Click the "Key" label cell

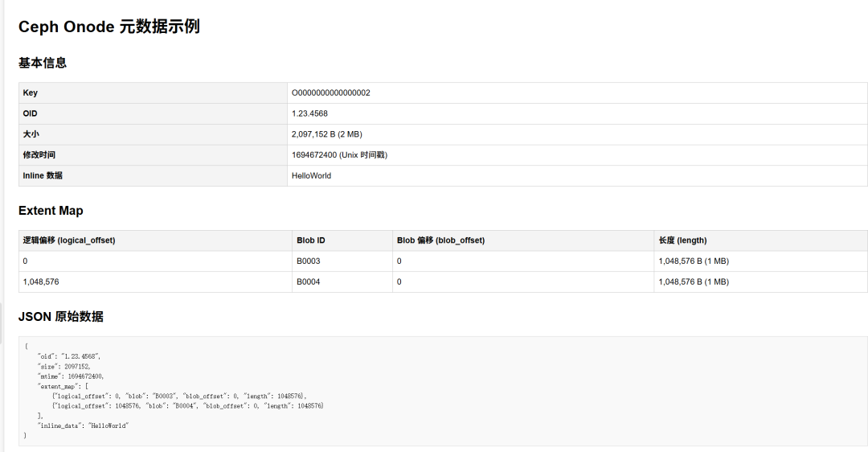[153, 93]
